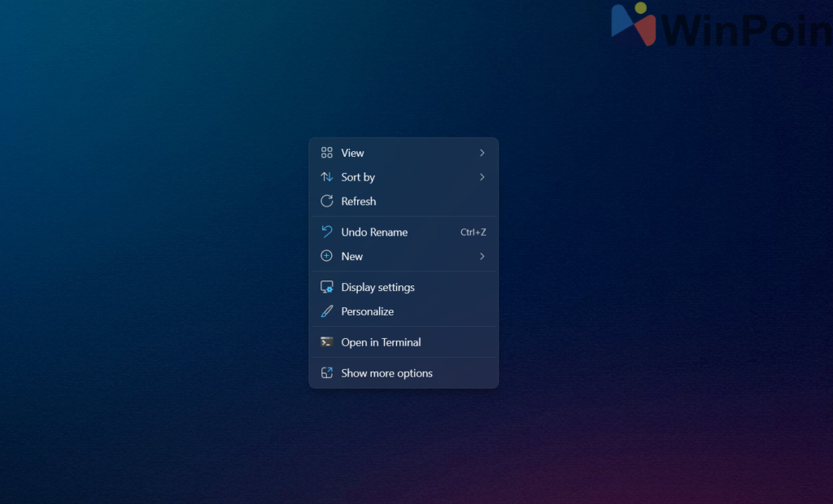Screen dimensions: 833x504
Task: Select the Open in Terminal label
Action: pyautogui.click(x=382, y=342)
